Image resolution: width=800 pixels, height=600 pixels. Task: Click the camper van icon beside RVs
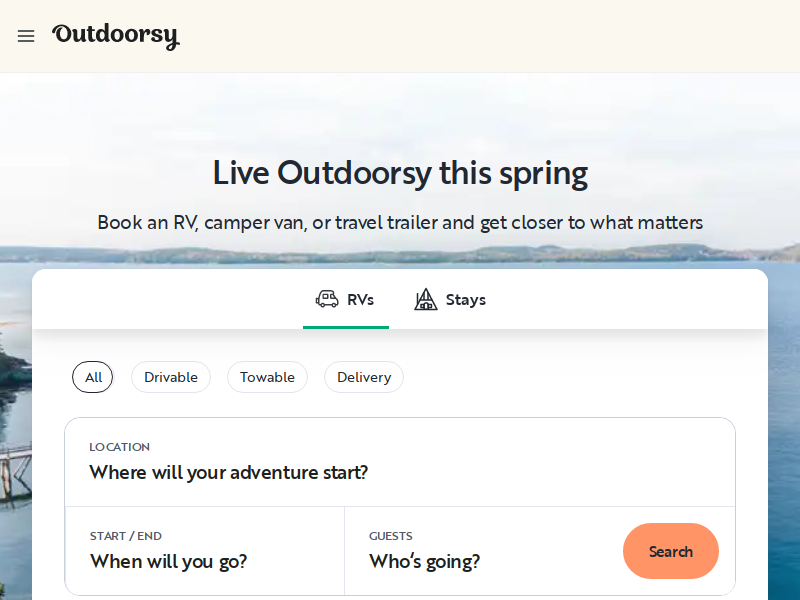click(327, 299)
